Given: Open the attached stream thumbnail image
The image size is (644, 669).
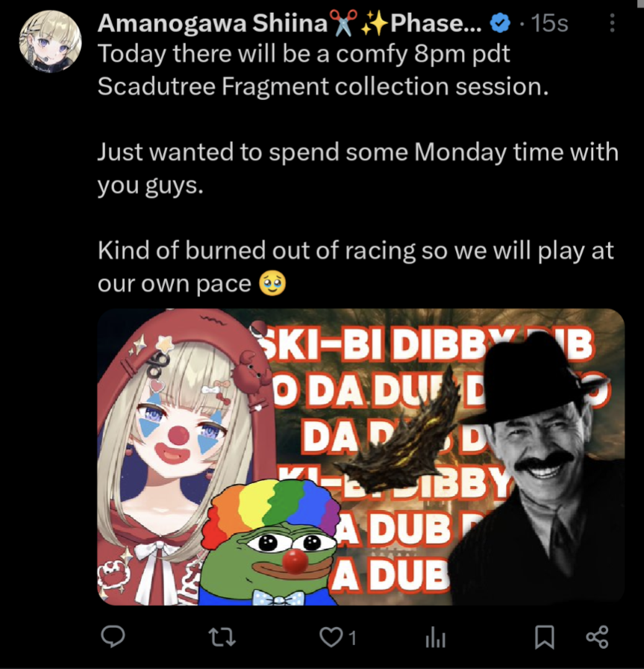Looking at the screenshot, I should [x=361, y=456].
